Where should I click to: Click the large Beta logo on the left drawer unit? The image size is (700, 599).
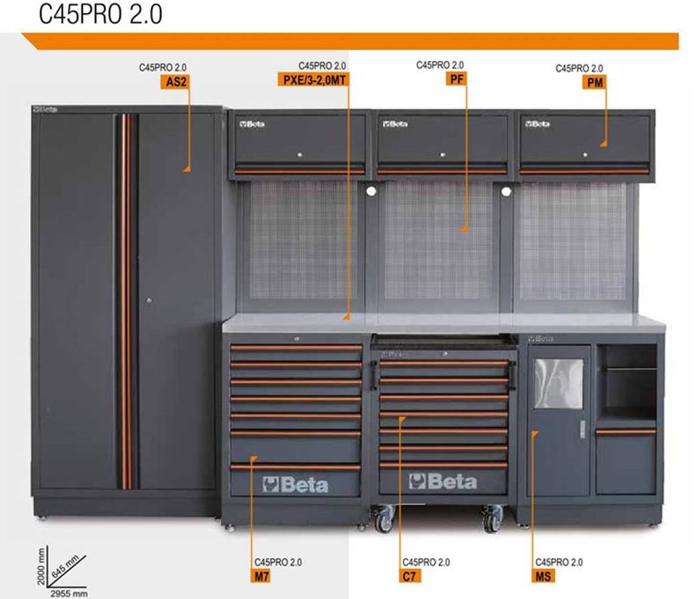(295, 484)
